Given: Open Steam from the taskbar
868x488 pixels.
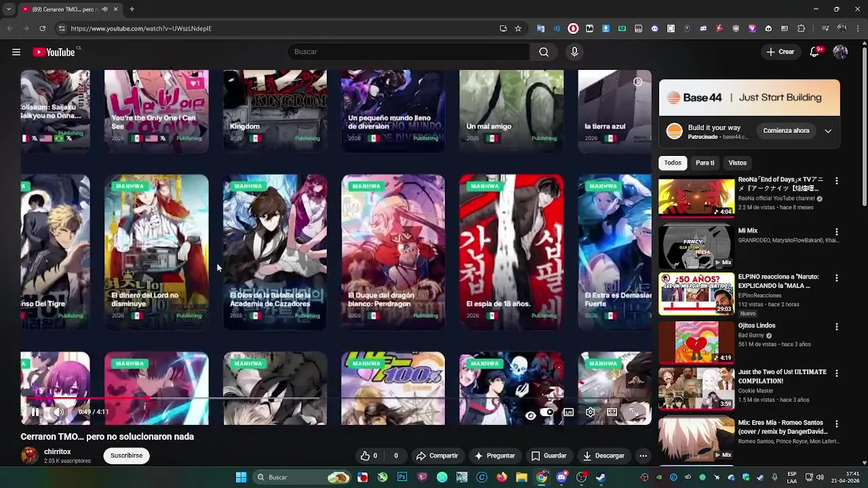Looking at the screenshot, I should coord(601,477).
